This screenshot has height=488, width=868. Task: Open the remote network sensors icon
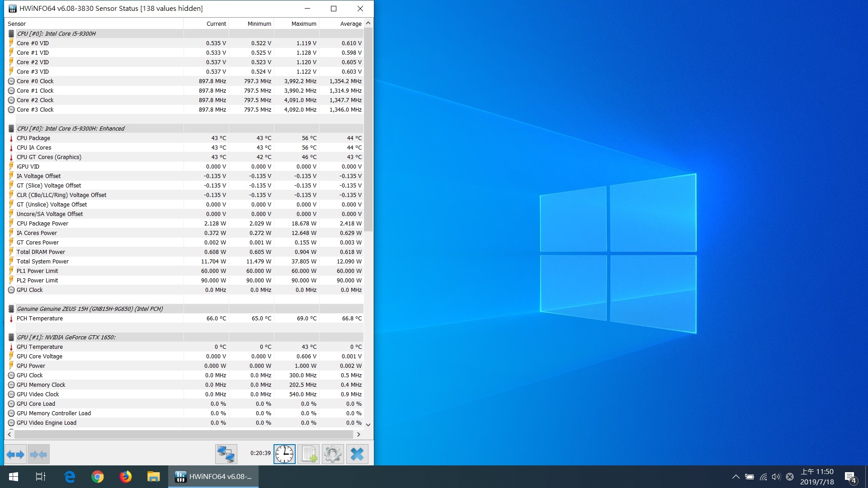226,454
